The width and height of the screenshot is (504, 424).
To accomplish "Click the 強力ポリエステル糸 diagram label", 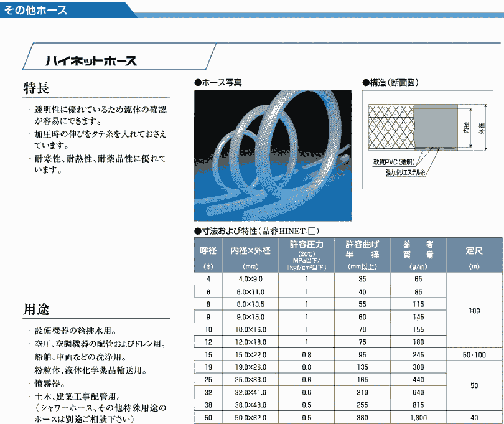I will [x=405, y=172].
